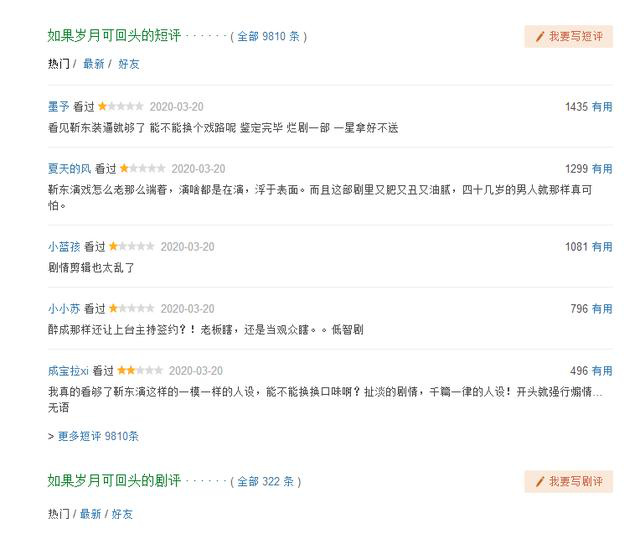Switch short reviews to 最新 tab

point(93,64)
